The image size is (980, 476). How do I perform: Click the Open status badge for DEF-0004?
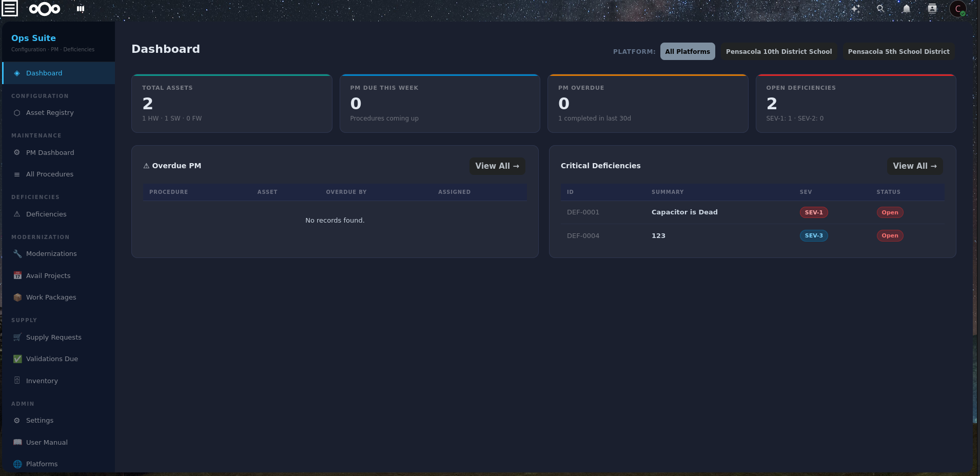[890, 236]
